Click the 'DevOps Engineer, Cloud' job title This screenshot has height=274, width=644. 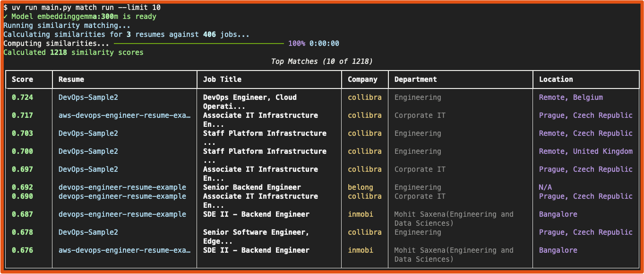(x=250, y=97)
